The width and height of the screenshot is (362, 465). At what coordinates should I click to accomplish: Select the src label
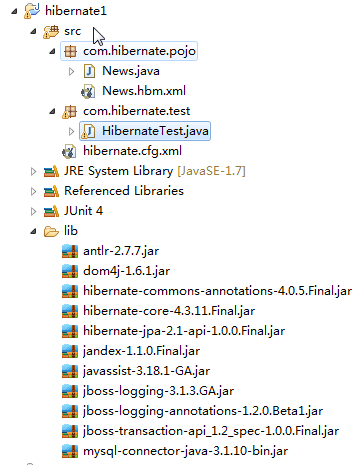point(72,31)
